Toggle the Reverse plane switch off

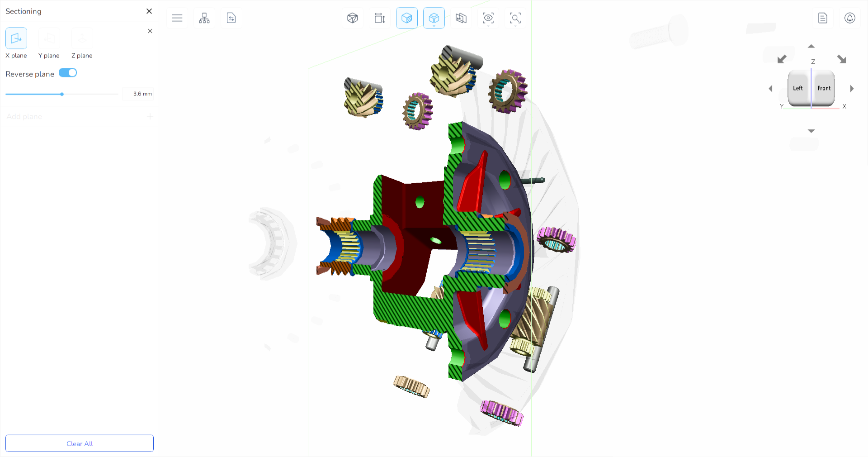(68, 72)
